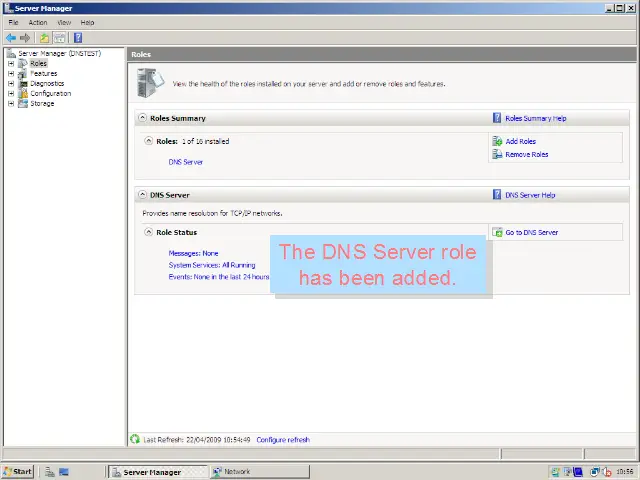Click the Configure refresh link

(x=283, y=440)
